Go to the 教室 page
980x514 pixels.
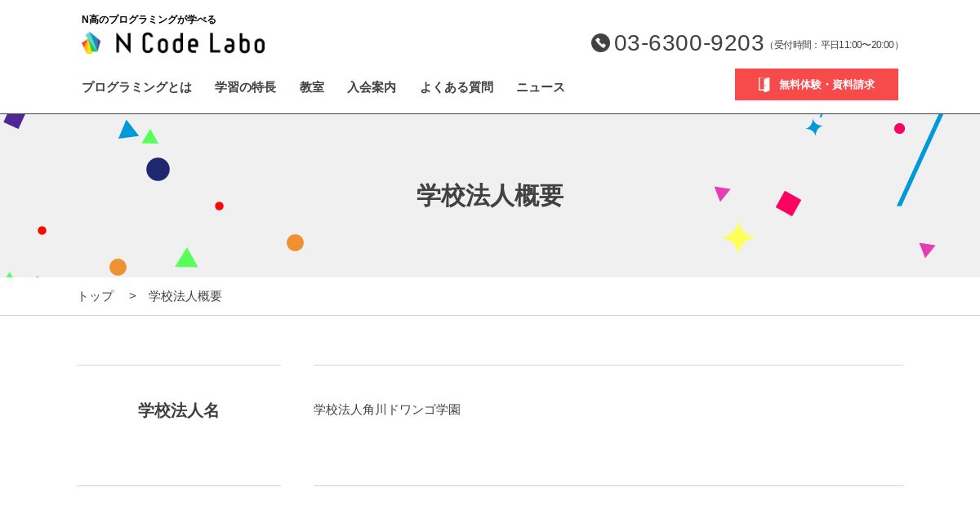point(312,87)
